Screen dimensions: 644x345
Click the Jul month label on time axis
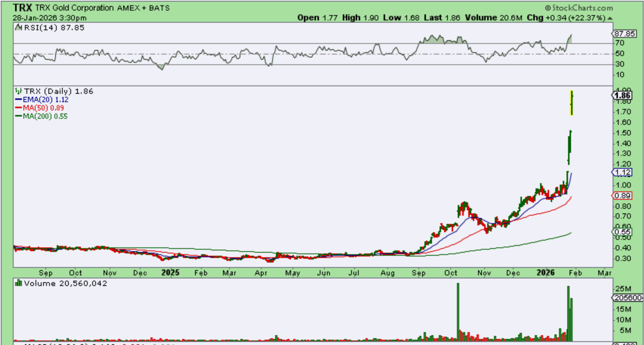click(x=354, y=273)
